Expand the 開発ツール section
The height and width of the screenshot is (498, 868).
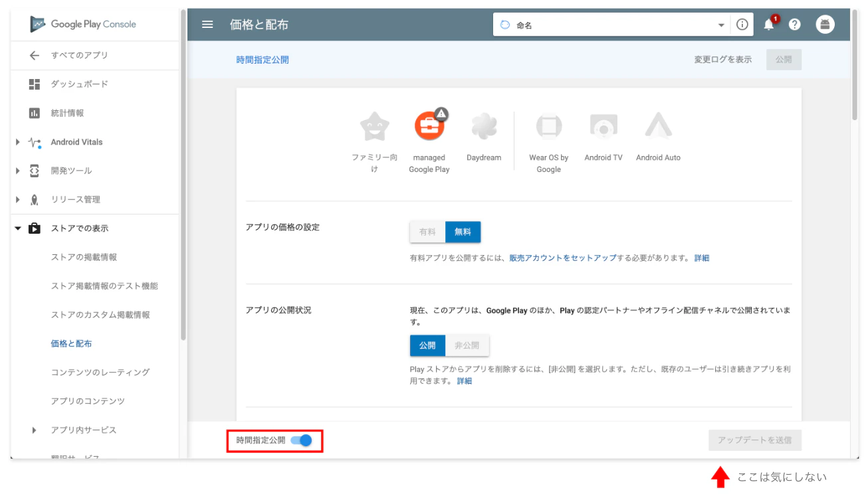tap(19, 171)
